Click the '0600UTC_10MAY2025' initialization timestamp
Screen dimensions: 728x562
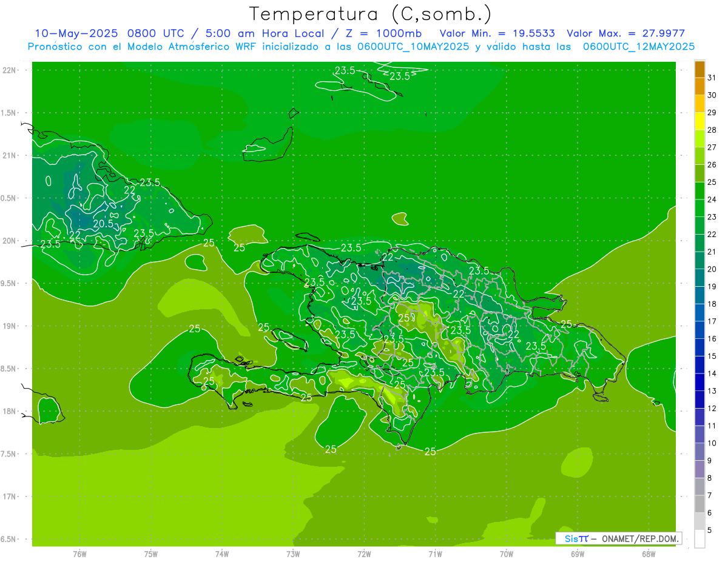coord(412,46)
